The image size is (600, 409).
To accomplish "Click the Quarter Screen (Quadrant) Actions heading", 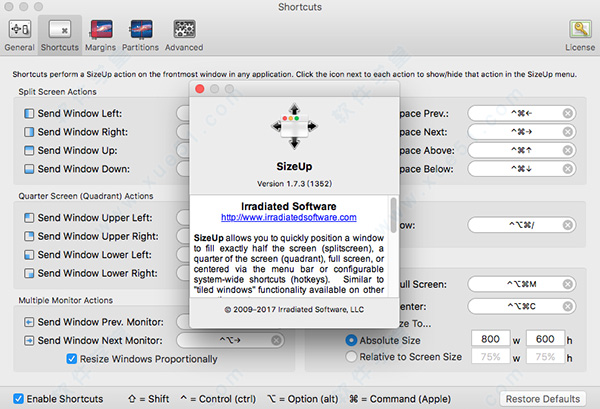I will [x=86, y=196].
